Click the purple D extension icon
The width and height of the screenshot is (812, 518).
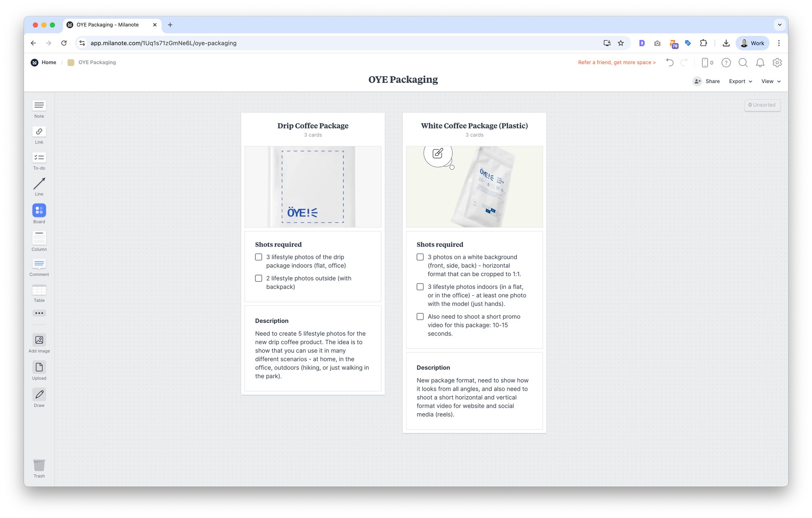[642, 43]
